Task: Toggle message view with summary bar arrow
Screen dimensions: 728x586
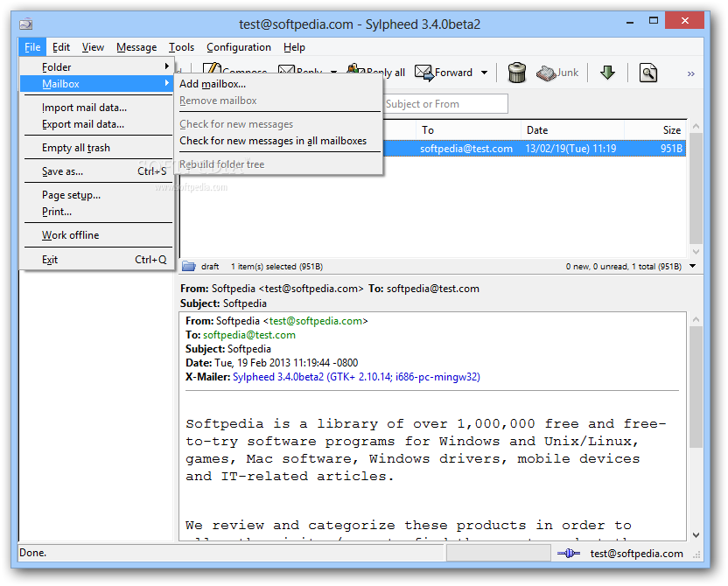Action: tap(693, 266)
